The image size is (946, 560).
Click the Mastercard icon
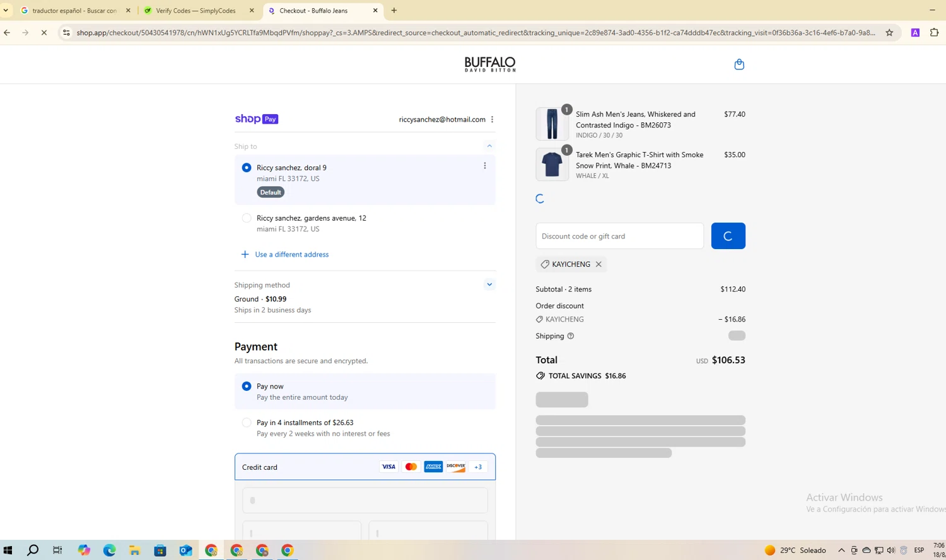411,467
